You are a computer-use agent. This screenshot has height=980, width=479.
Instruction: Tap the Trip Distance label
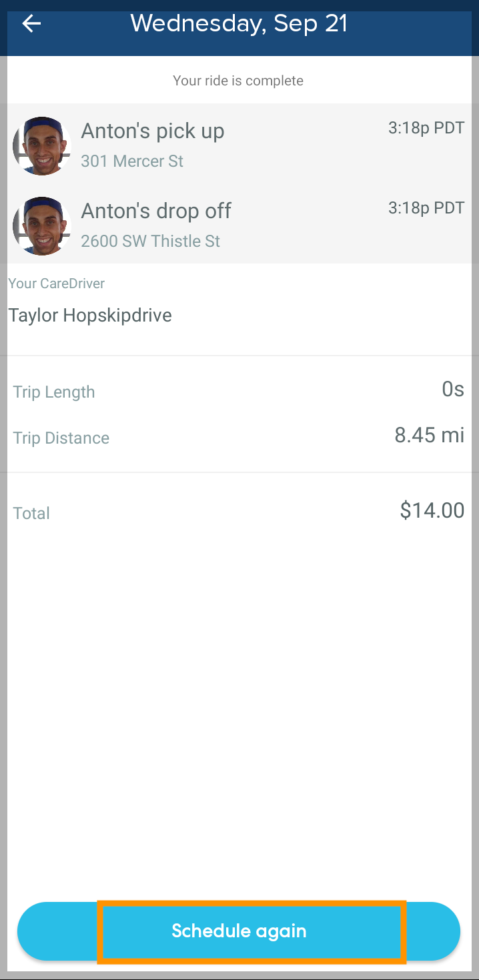(61, 438)
